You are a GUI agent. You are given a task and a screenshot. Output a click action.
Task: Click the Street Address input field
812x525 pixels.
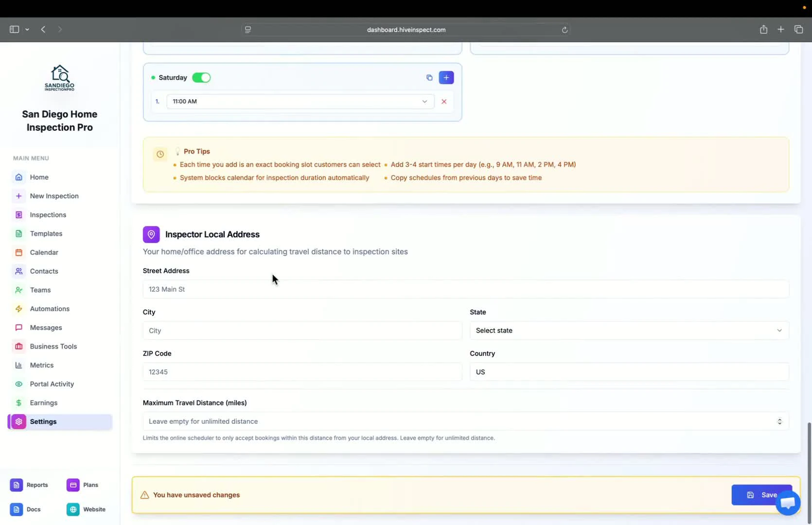466,289
